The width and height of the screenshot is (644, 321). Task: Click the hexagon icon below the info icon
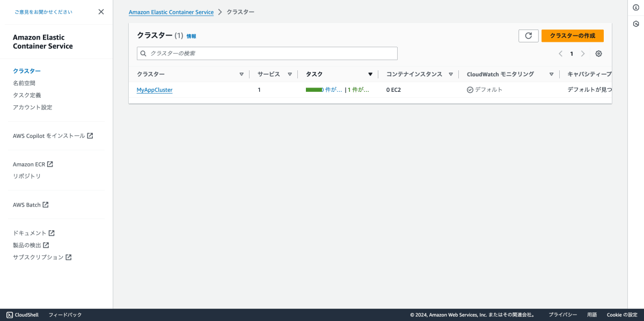pos(636,24)
